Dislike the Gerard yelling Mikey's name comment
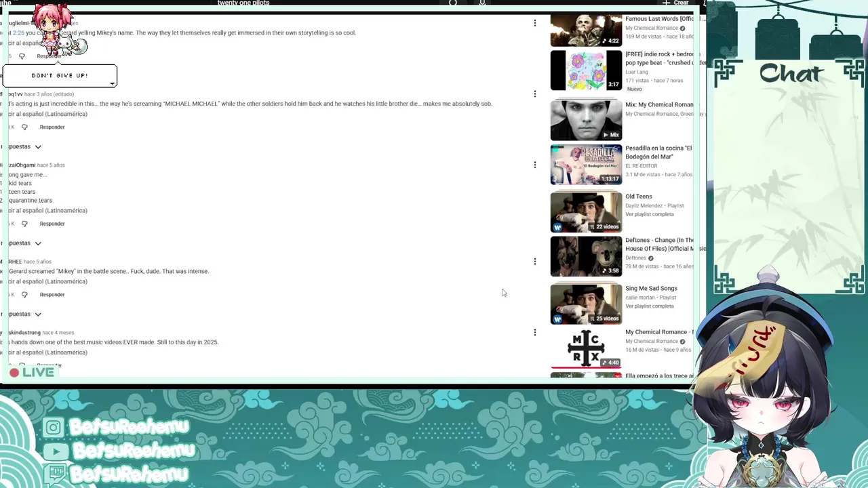 [22, 56]
